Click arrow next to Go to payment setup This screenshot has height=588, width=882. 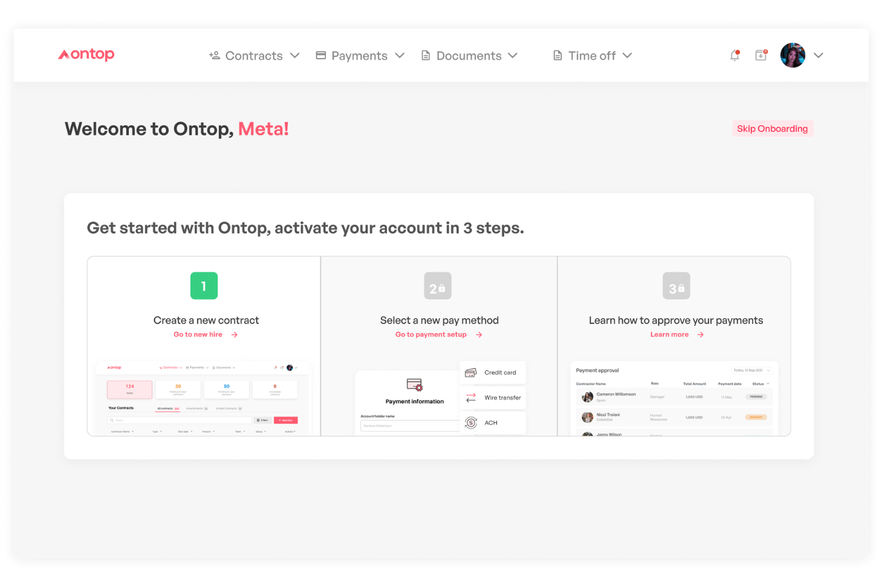(x=479, y=335)
